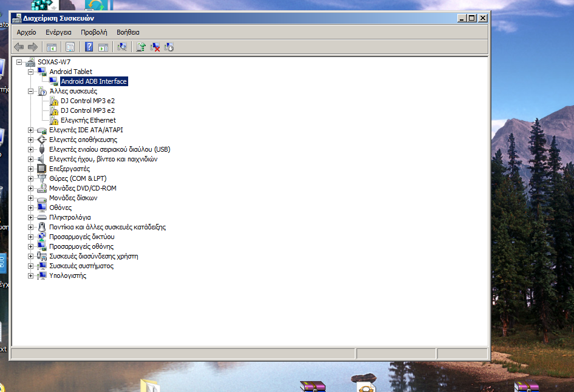
Task: Select the Άλλες συσκευές label
Action: pos(73,92)
